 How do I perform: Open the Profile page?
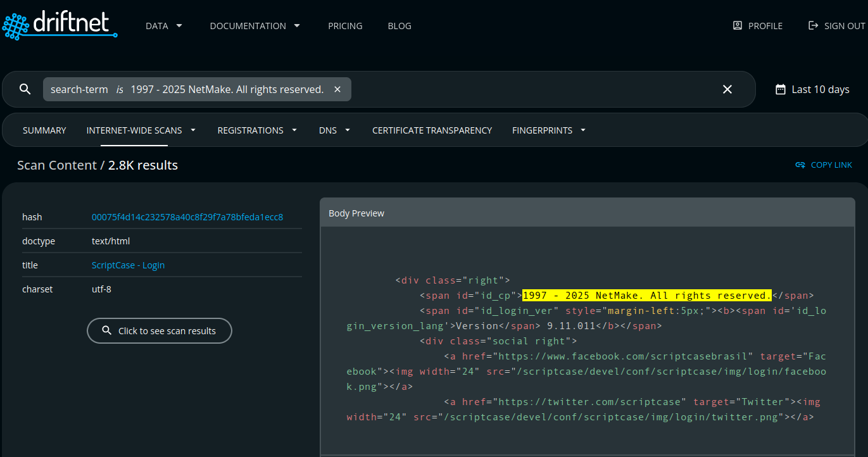[757, 25]
